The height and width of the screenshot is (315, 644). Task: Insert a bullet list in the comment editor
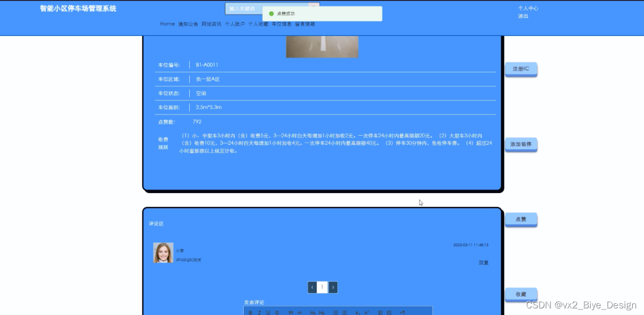click(x=344, y=312)
